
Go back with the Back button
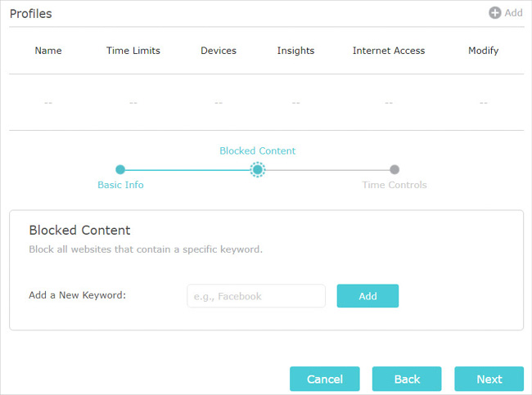407,379
